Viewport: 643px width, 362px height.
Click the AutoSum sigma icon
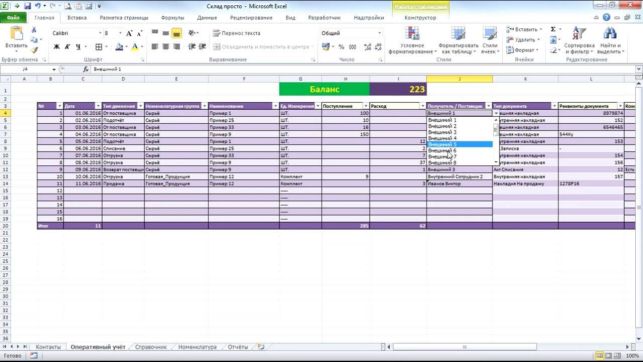pyautogui.click(x=553, y=30)
